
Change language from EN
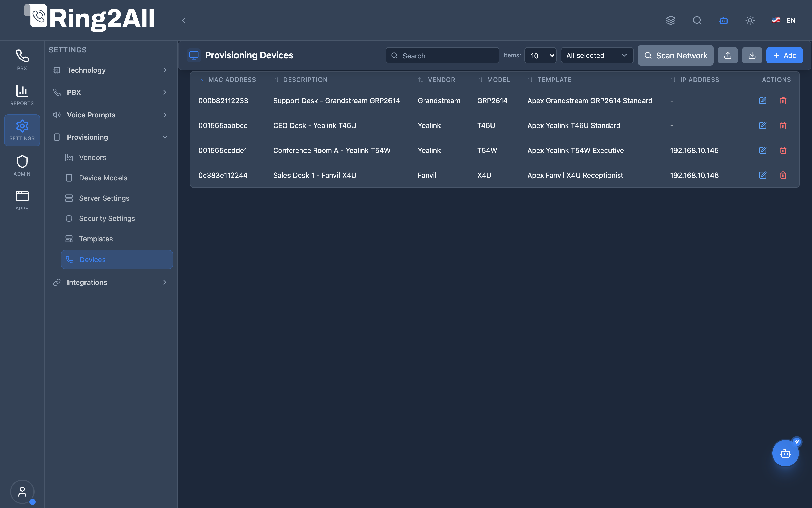(x=784, y=20)
